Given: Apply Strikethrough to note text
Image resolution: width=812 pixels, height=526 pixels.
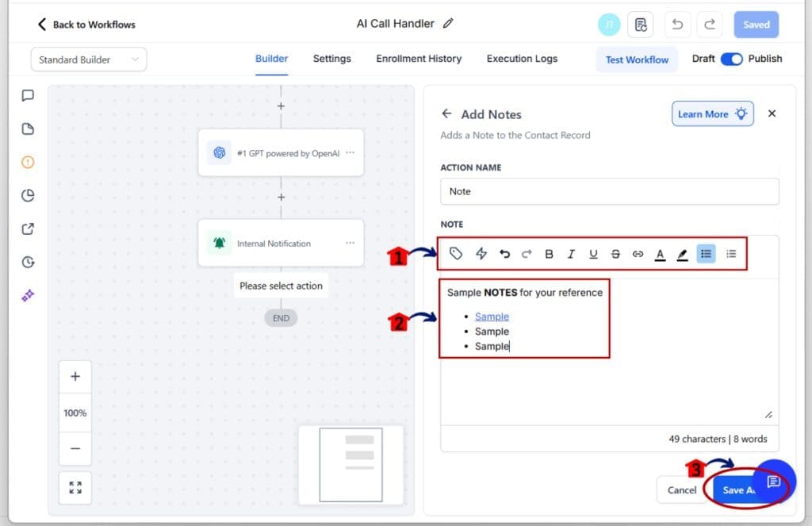Looking at the screenshot, I should tap(615, 254).
